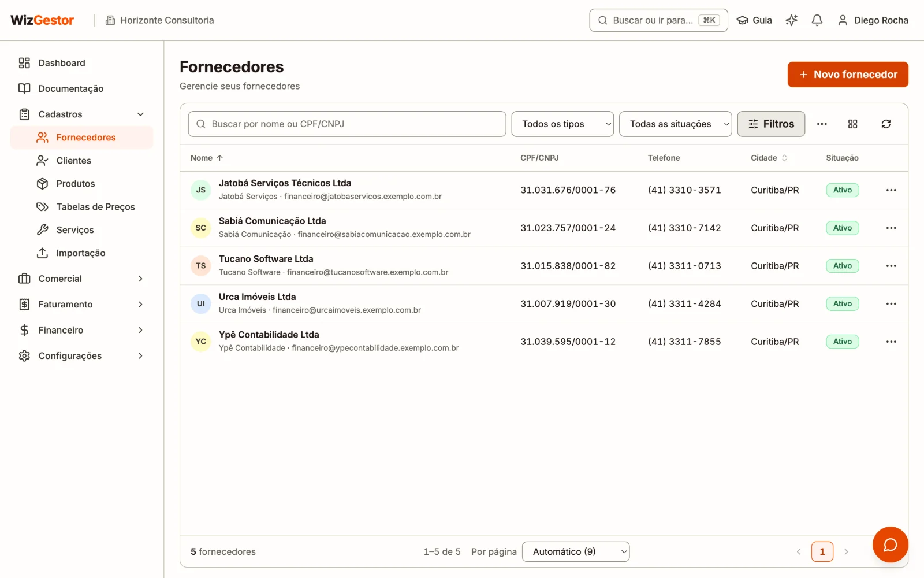The height and width of the screenshot is (578, 924).
Task: Select page 1 button
Action: (x=822, y=551)
